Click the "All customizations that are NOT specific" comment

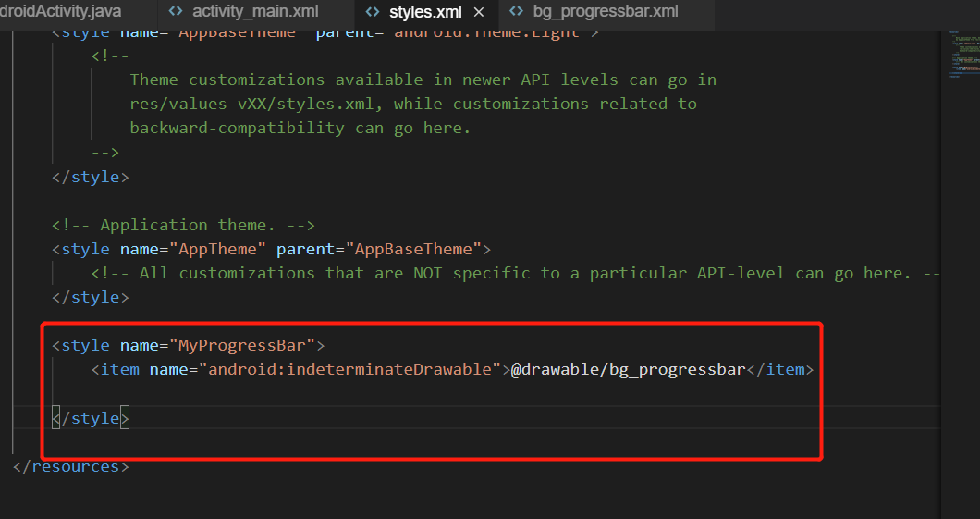pos(516,273)
